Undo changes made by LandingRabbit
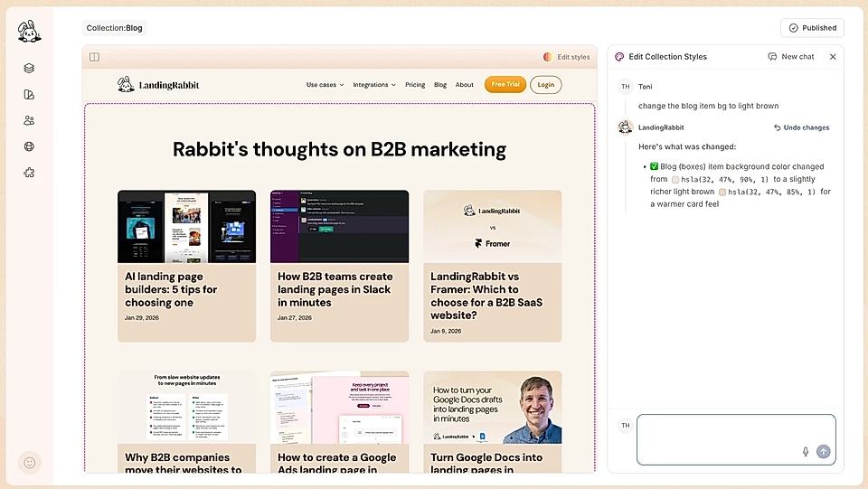868x489 pixels. [801, 127]
